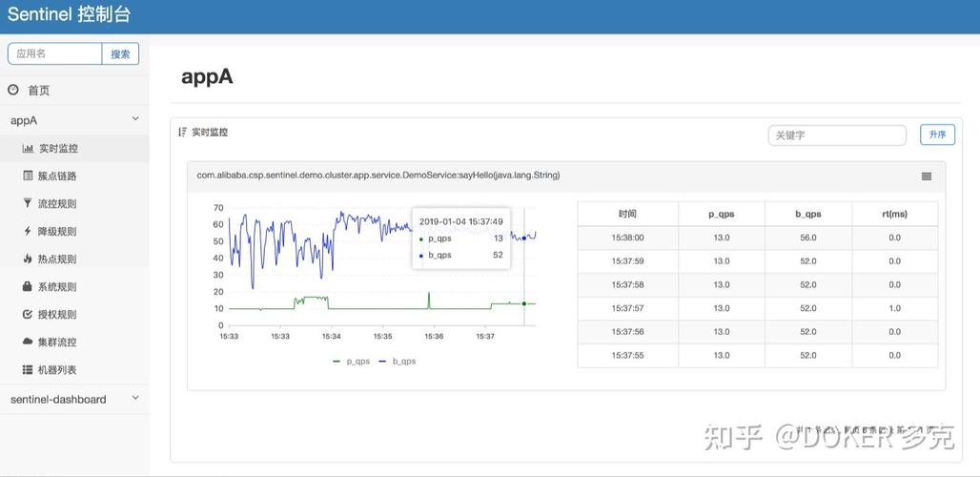Click the list icon for 簇点链路
The width and height of the screenshot is (980, 477).
[x=28, y=176]
